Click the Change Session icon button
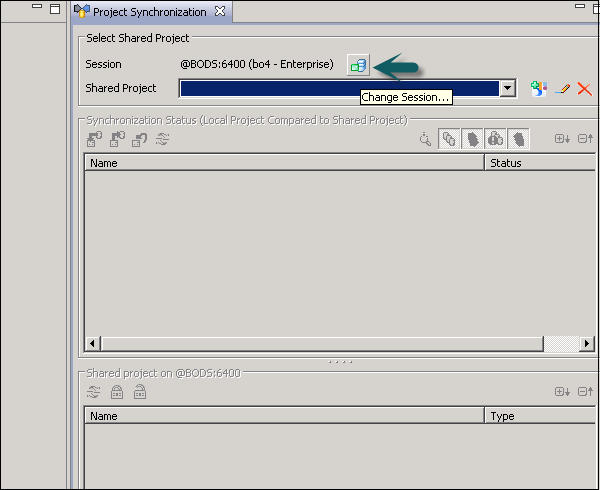 point(357,65)
